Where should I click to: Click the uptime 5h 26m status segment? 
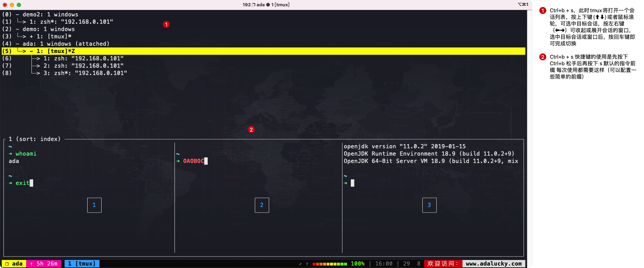point(44,264)
